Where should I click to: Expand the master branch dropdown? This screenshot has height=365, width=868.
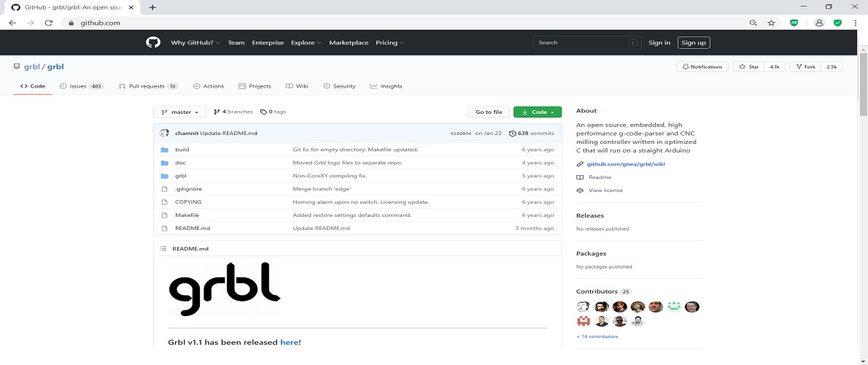179,112
